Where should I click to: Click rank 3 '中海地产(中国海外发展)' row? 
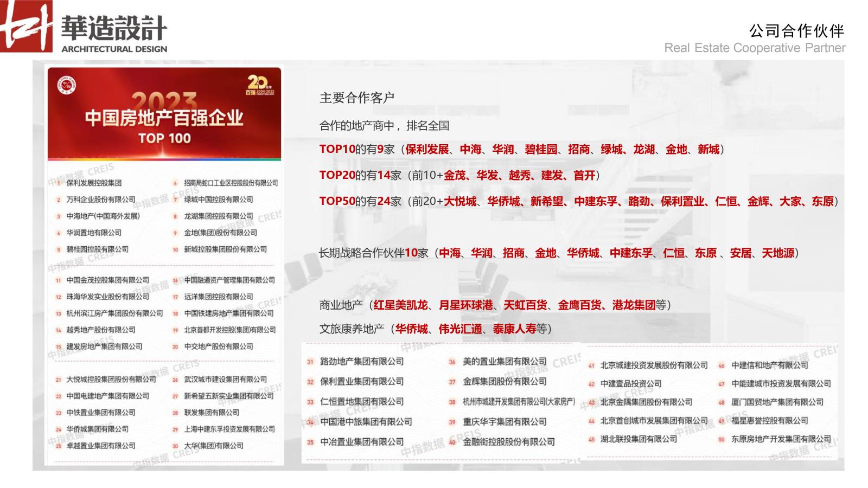pyautogui.click(x=98, y=216)
